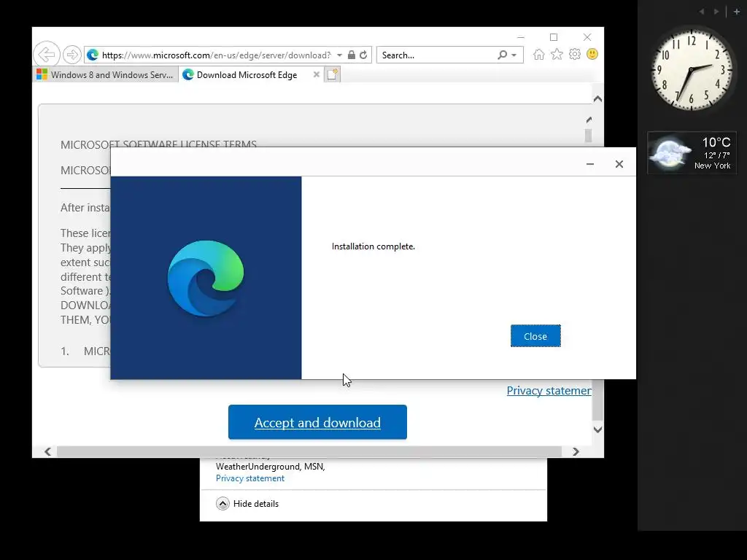The image size is (747, 560).
Task: Click the 'Installation complete.' text
Action: click(x=373, y=246)
